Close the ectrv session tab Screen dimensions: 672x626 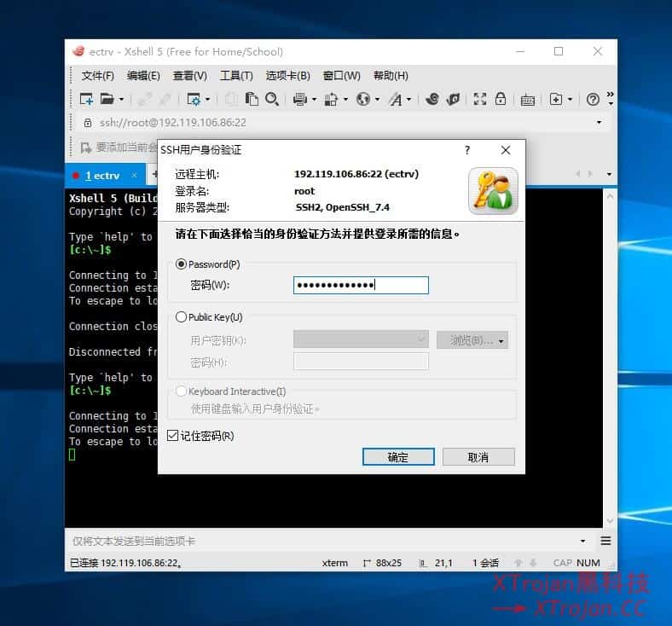[134, 175]
